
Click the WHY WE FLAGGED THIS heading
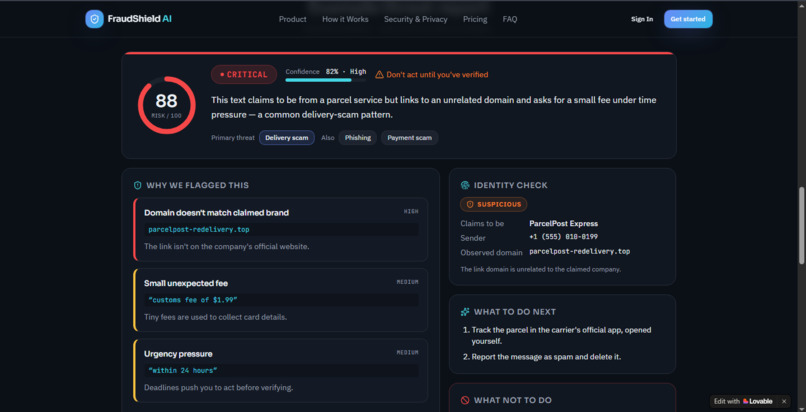point(197,185)
